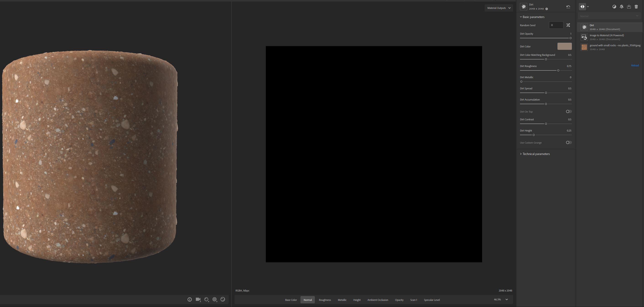Switch to the Base Color channel

[291, 300]
